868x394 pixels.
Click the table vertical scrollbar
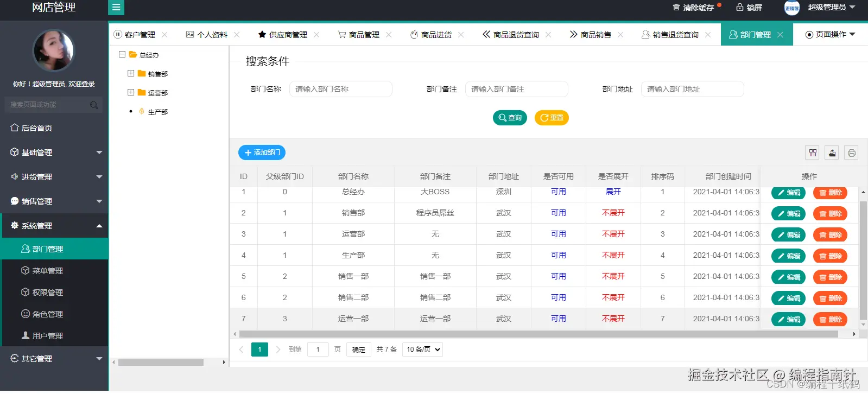(863, 260)
